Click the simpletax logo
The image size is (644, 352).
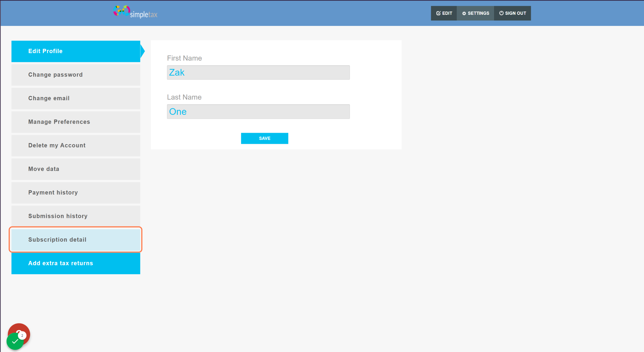[135, 12]
